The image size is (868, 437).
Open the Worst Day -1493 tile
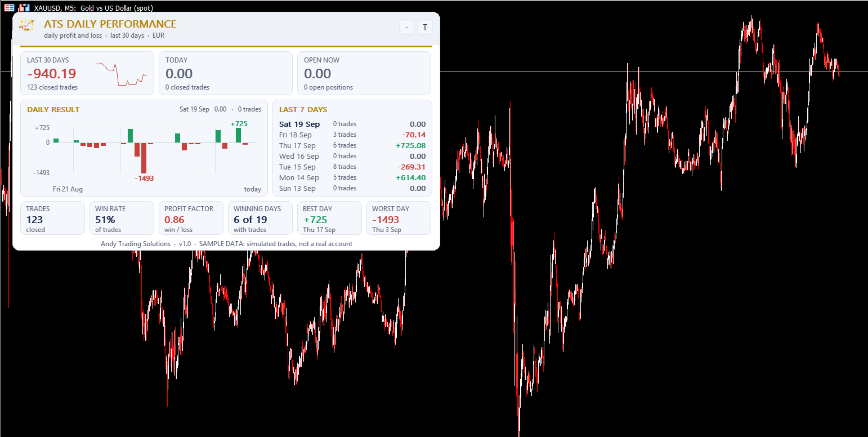point(399,218)
